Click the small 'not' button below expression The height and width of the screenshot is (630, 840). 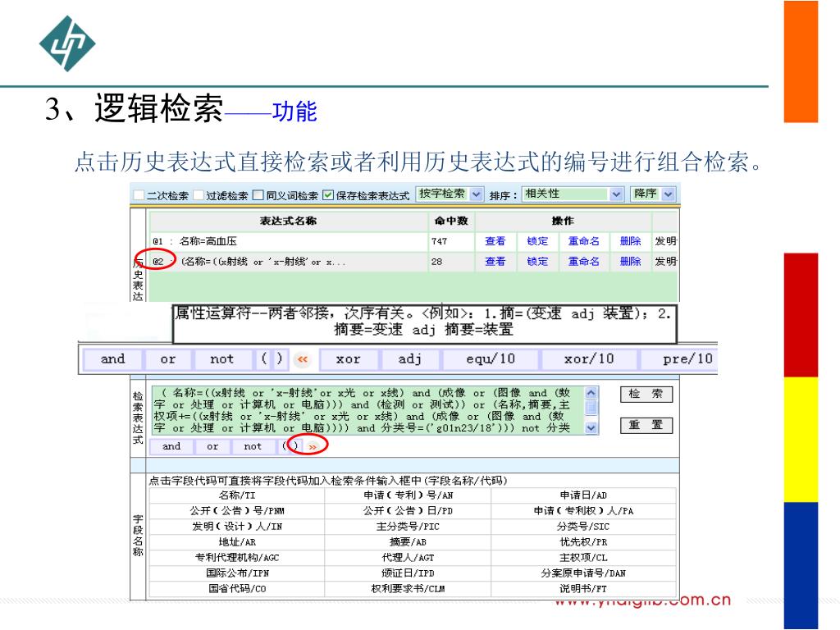(x=253, y=446)
